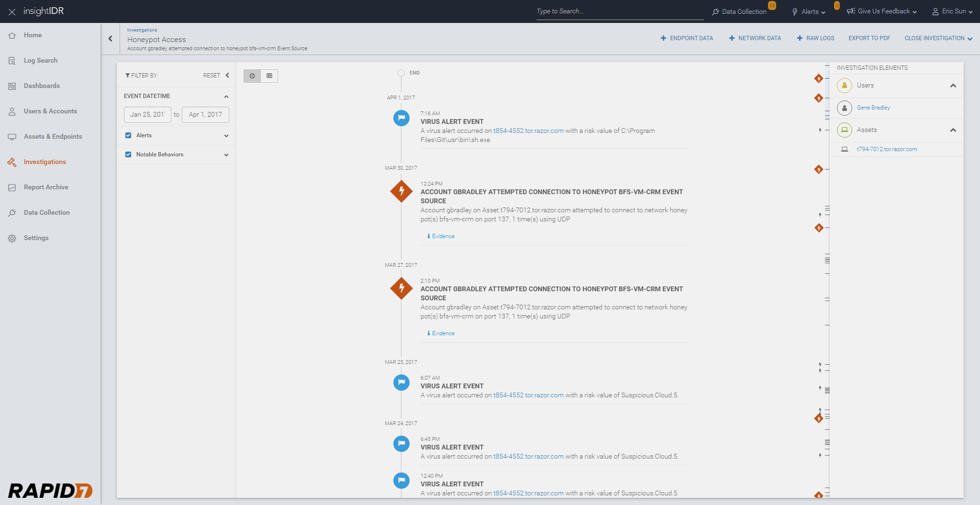The image size is (980, 505).
Task: Open the Alerts dropdown in top bar
Action: 809,11
